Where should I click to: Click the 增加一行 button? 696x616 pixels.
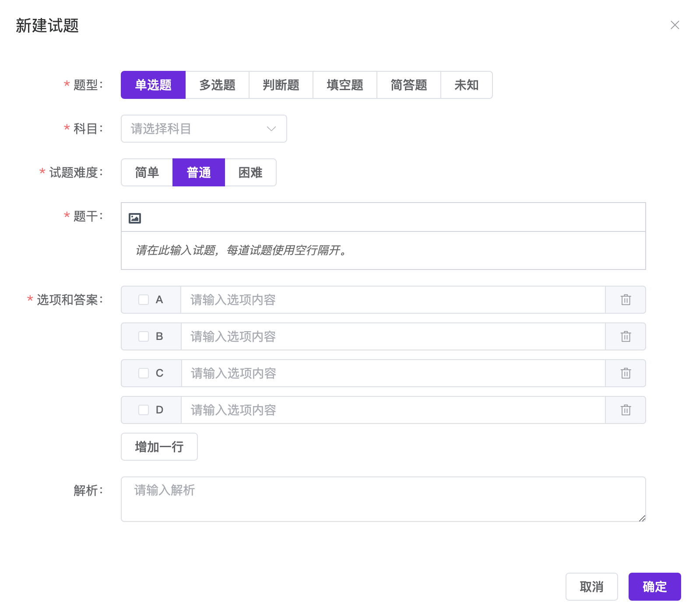click(159, 447)
